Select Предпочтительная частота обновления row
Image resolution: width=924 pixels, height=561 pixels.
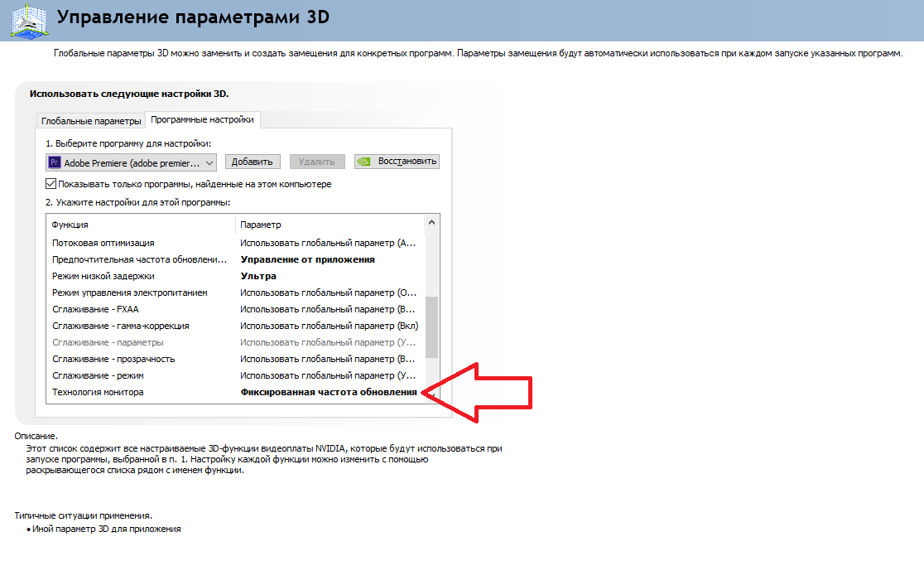point(235,259)
